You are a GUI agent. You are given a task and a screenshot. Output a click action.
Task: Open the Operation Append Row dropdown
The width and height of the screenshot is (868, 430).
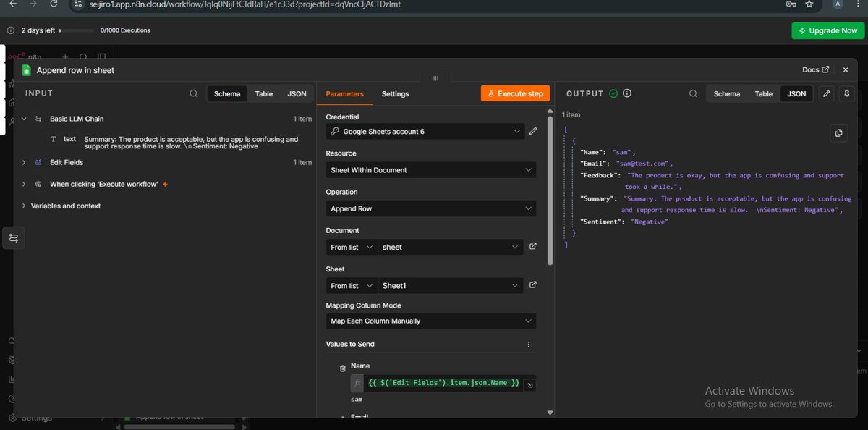(x=431, y=208)
